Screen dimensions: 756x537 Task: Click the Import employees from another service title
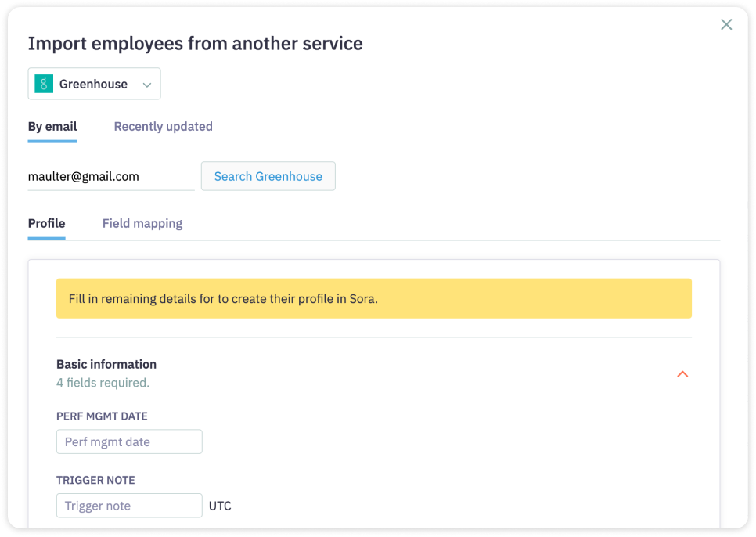pyautogui.click(x=196, y=44)
